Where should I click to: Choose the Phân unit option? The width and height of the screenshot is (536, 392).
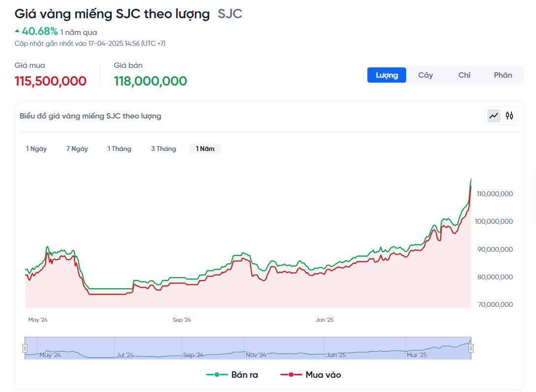[503, 75]
